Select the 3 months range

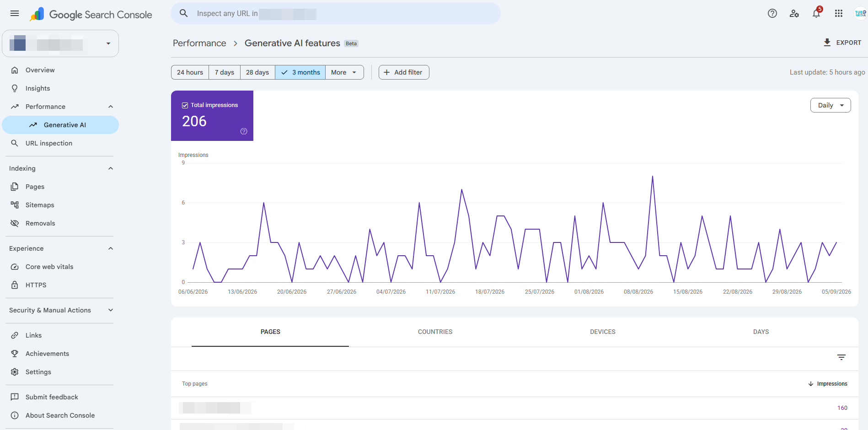[x=300, y=72]
